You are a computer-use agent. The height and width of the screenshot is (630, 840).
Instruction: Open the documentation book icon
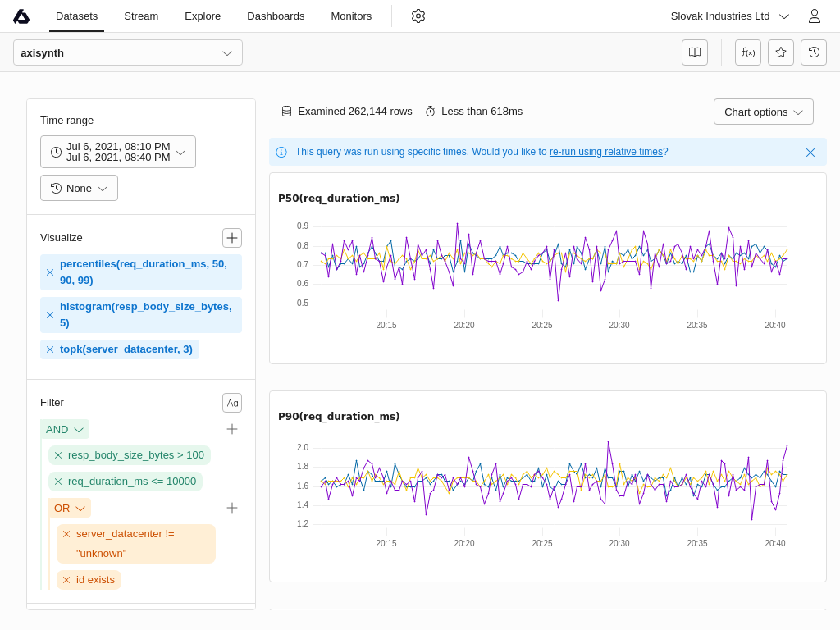(x=695, y=52)
